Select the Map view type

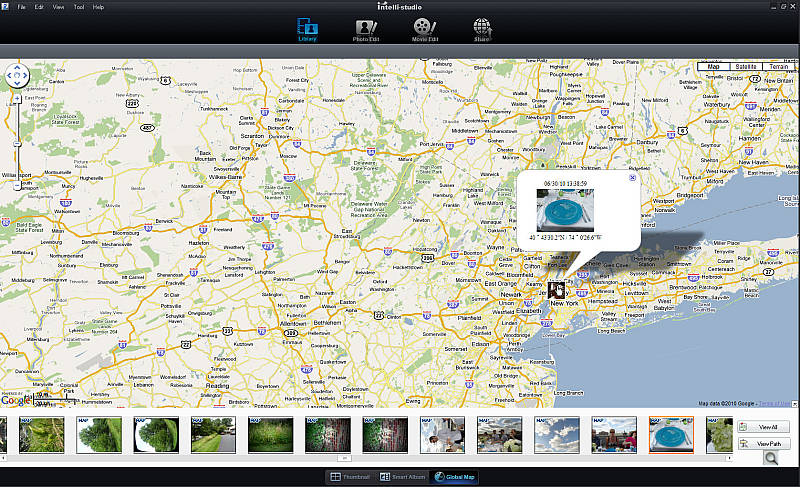(713, 67)
